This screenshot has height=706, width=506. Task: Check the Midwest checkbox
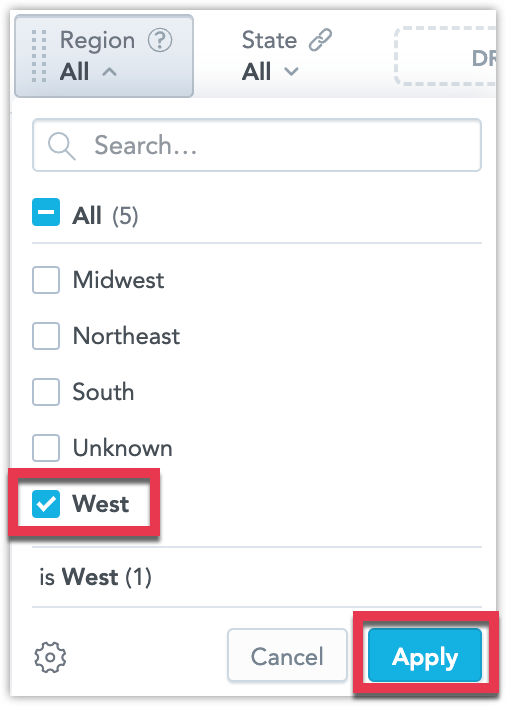click(x=46, y=280)
